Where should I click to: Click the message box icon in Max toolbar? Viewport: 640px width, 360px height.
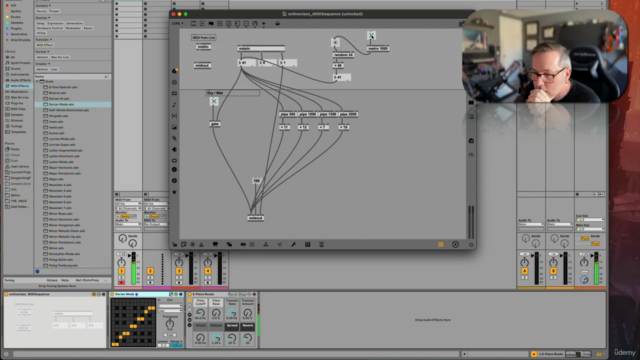point(202,24)
